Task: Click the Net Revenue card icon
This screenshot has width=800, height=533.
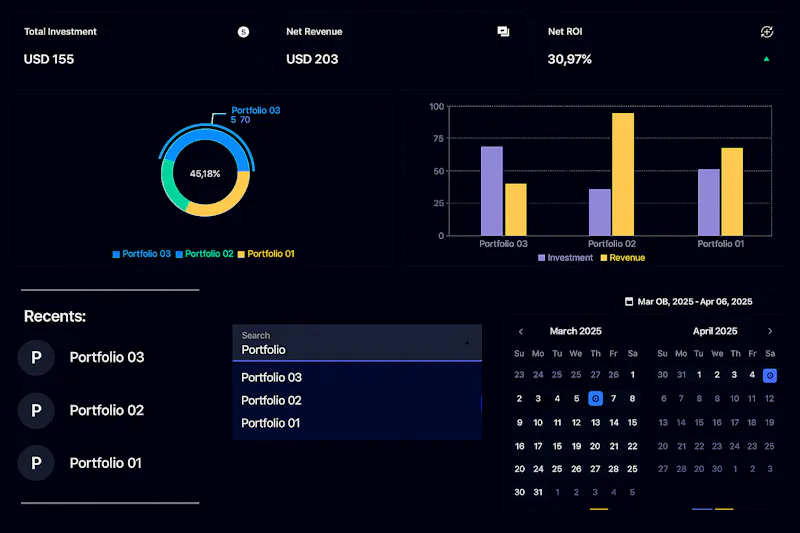Action: coord(503,32)
